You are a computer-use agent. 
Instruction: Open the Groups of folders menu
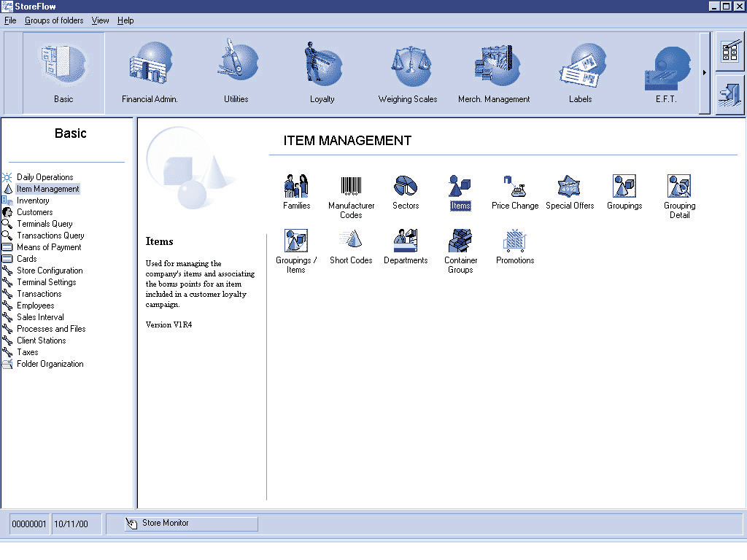coord(54,20)
